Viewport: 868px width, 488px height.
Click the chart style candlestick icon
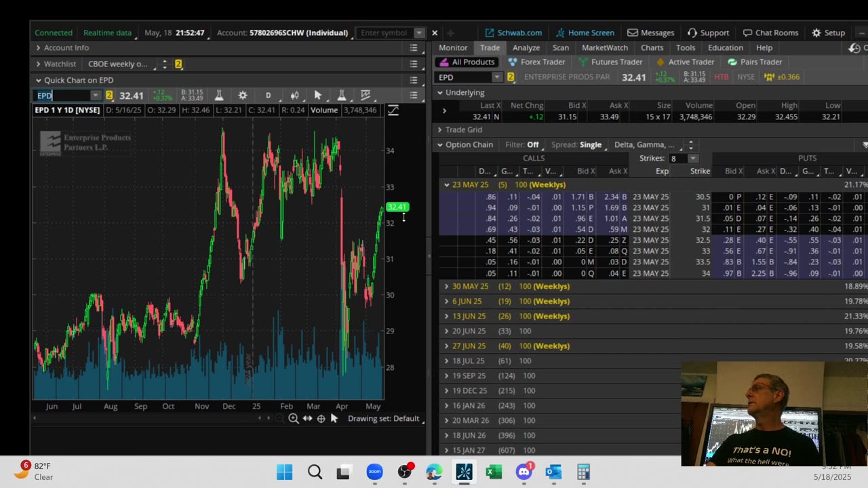point(294,96)
